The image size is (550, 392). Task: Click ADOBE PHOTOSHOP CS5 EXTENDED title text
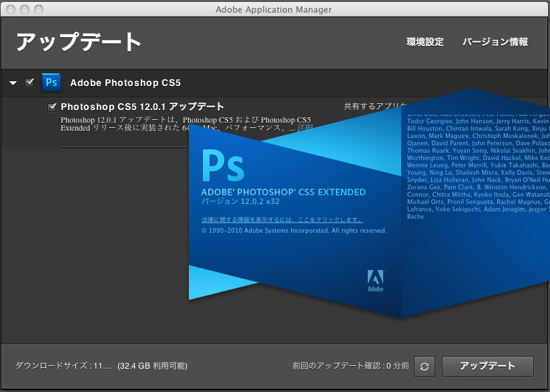click(284, 192)
